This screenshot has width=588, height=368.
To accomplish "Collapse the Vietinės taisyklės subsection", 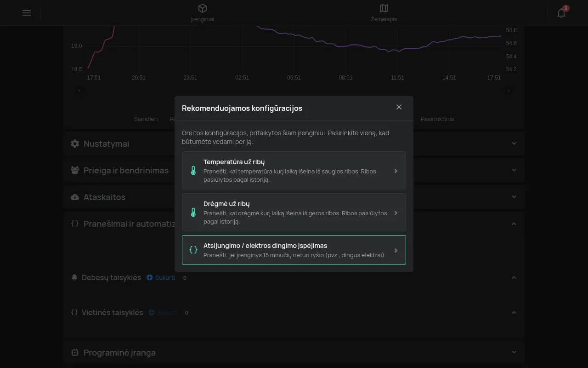I will click(x=514, y=312).
